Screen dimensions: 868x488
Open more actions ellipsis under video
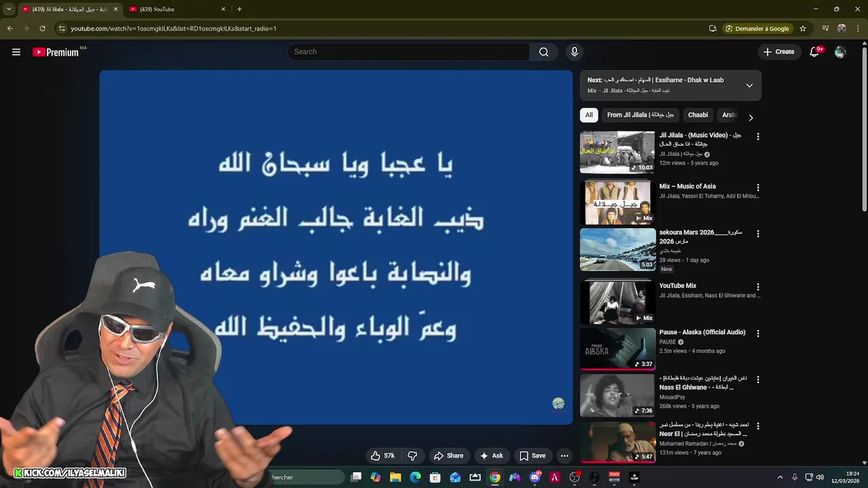tap(564, 455)
